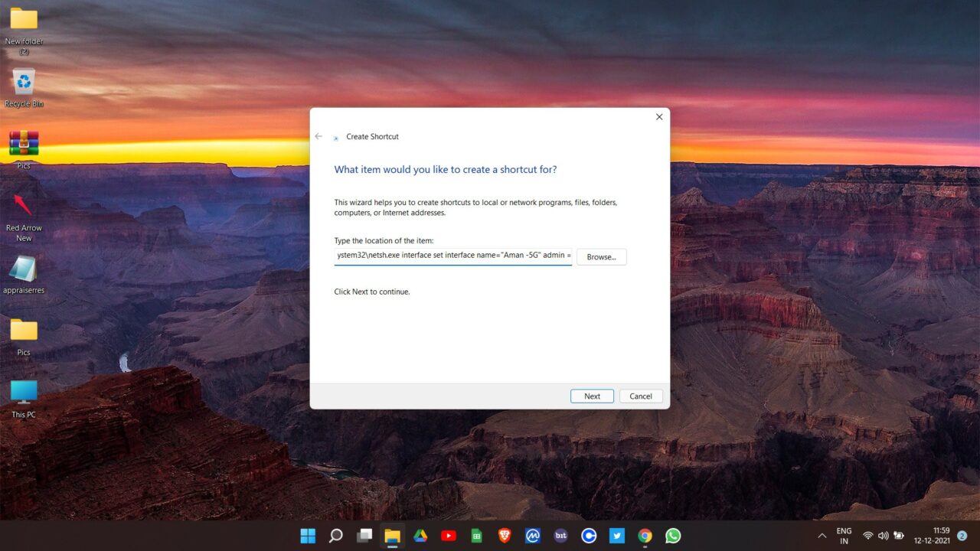Open Task View from the taskbar
Viewport: 980px width, 551px height.
point(364,536)
